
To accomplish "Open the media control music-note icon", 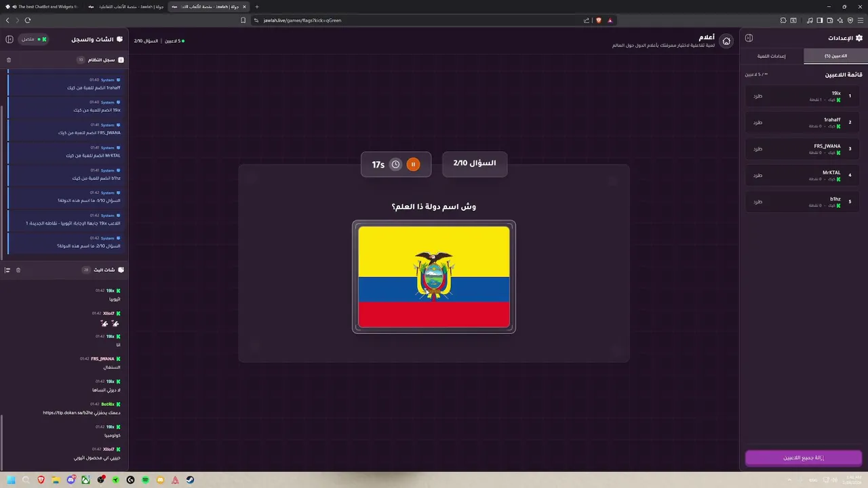I will 810,20.
